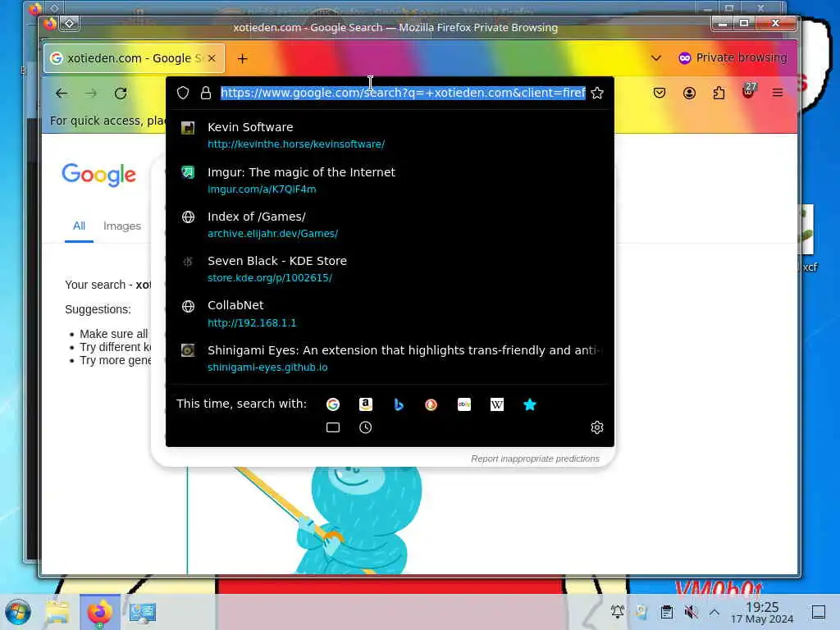
Task: Click the Private browsing indicator
Action: (733, 58)
